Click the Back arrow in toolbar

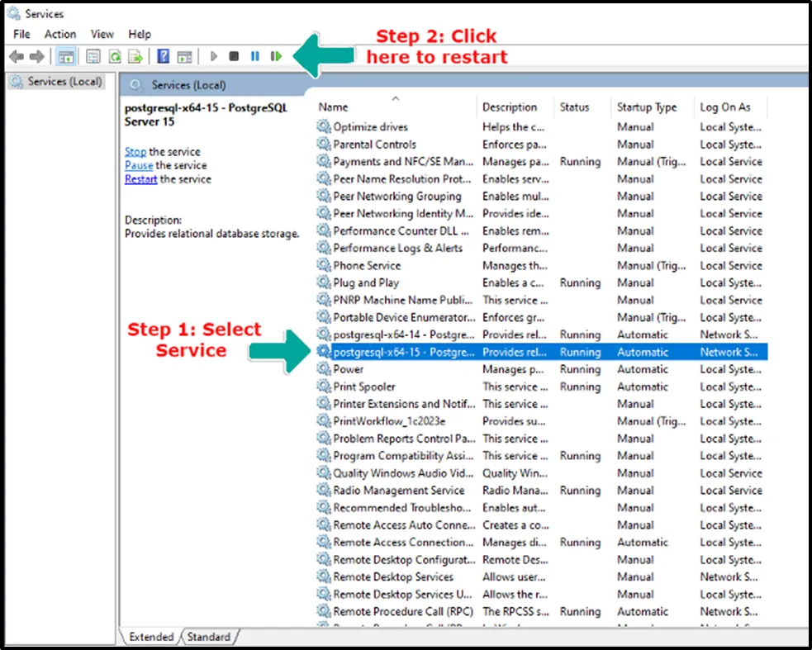(x=16, y=56)
